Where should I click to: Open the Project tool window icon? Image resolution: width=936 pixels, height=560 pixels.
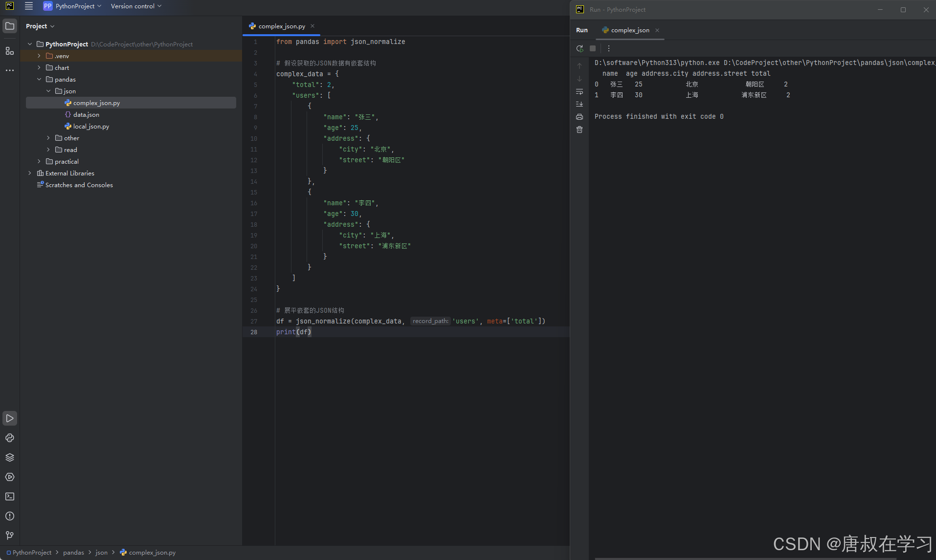pyautogui.click(x=10, y=26)
